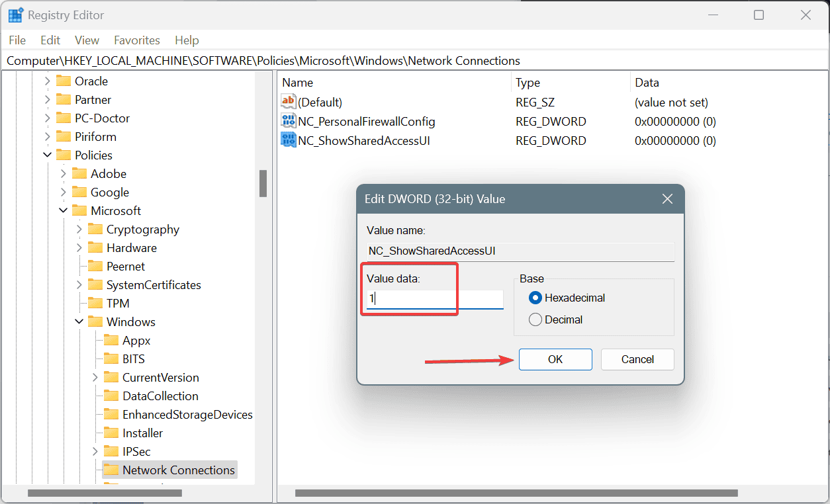Expand the Oracle registry key
The width and height of the screenshot is (830, 504).
tap(47, 81)
